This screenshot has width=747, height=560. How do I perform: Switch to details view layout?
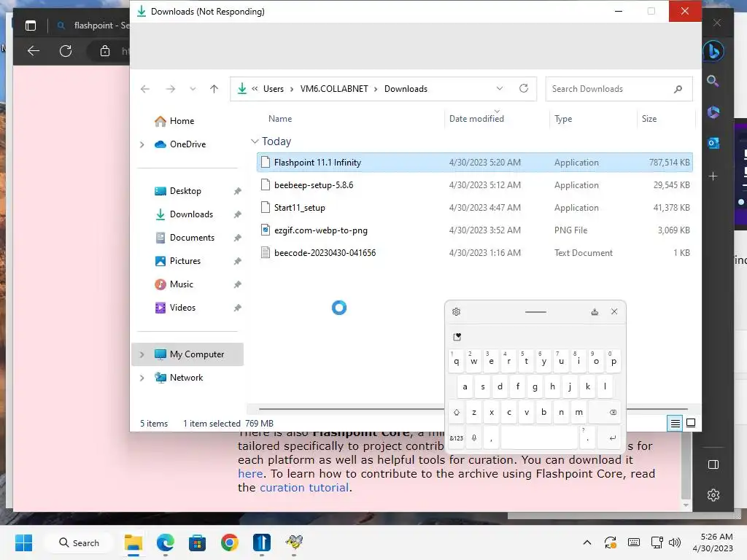[675, 423]
